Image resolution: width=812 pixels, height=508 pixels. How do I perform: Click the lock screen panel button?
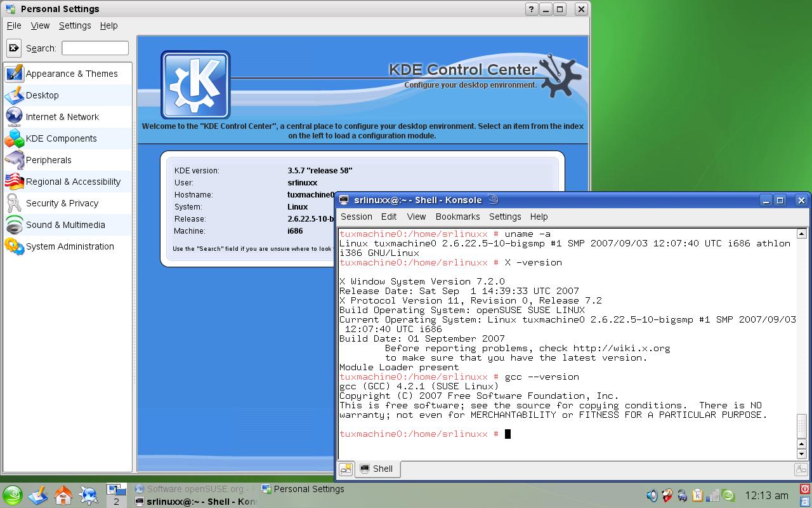[805, 502]
